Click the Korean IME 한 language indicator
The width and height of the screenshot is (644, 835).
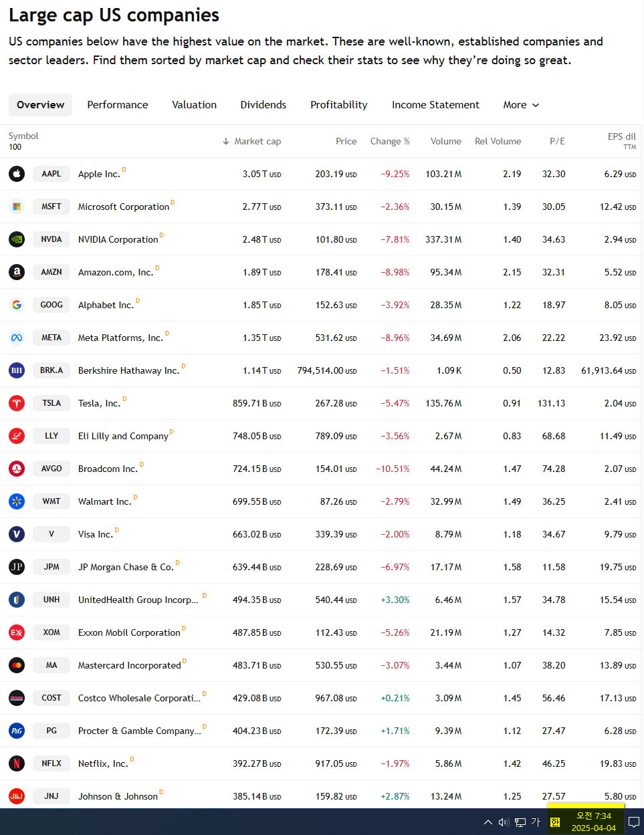[x=554, y=822]
